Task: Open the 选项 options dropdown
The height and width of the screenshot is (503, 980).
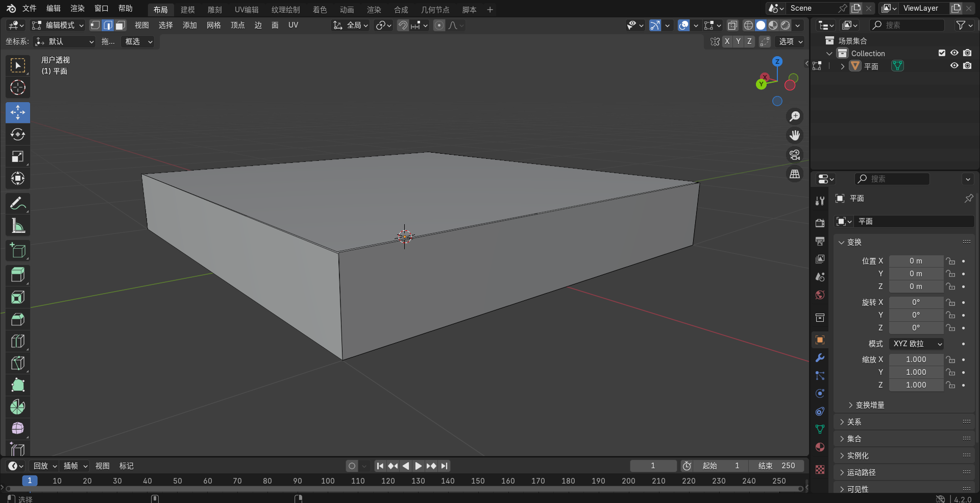Action: pyautogui.click(x=790, y=41)
